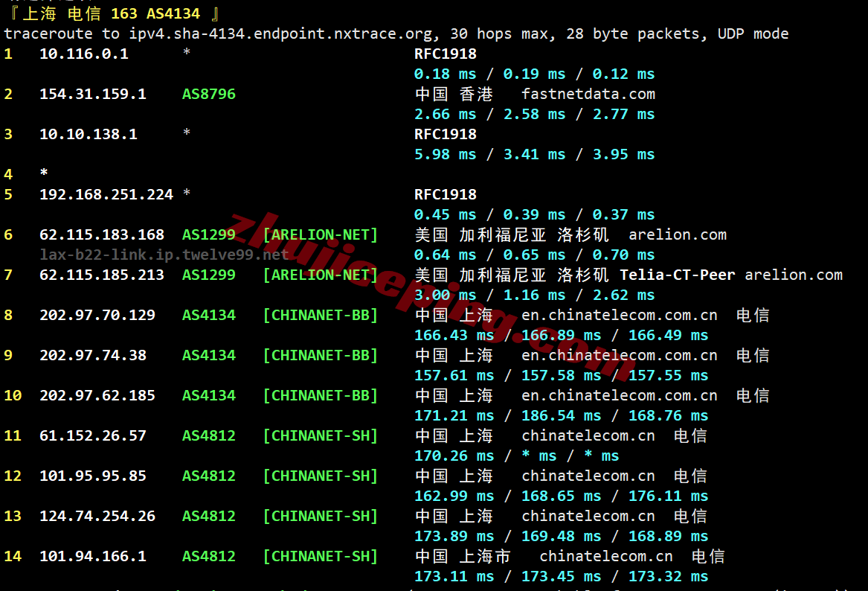
Task: Select hostname lax-b22-link.ip.twelve99.net
Action: pyautogui.click(x=164, y=255)
